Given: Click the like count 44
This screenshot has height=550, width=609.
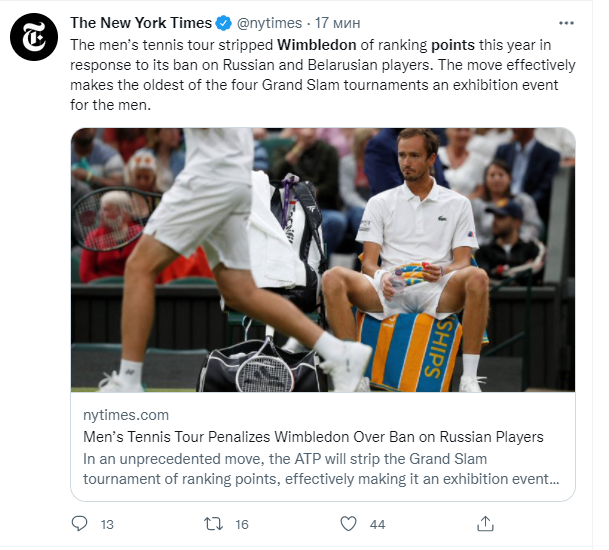Looking at the screenshot, I should [377, 523].
